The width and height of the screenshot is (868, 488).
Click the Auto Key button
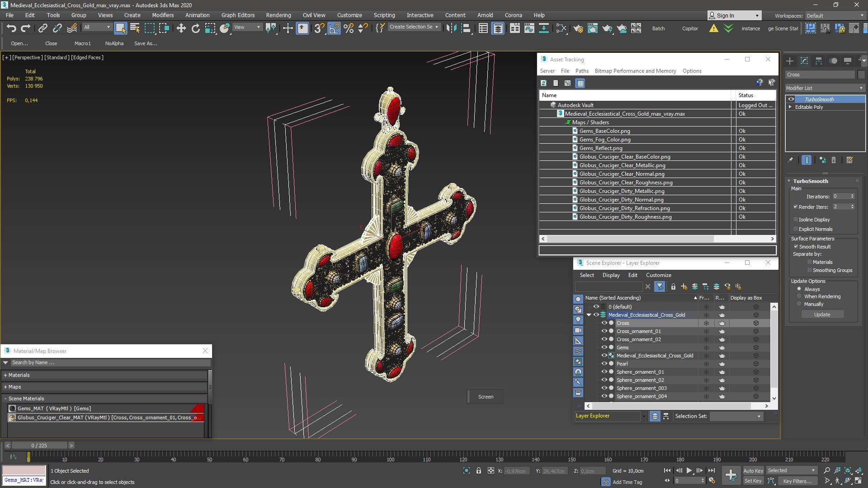[753, 471]
